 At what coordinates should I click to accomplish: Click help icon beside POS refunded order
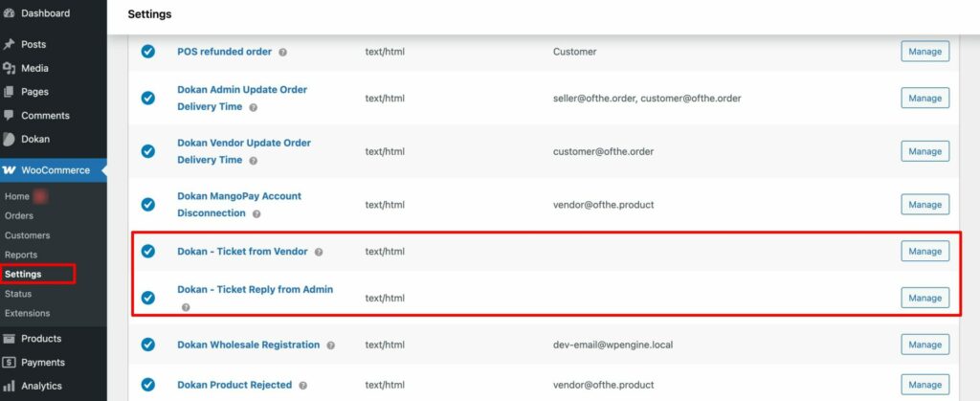pyautogui.click(x=282, y=52)
